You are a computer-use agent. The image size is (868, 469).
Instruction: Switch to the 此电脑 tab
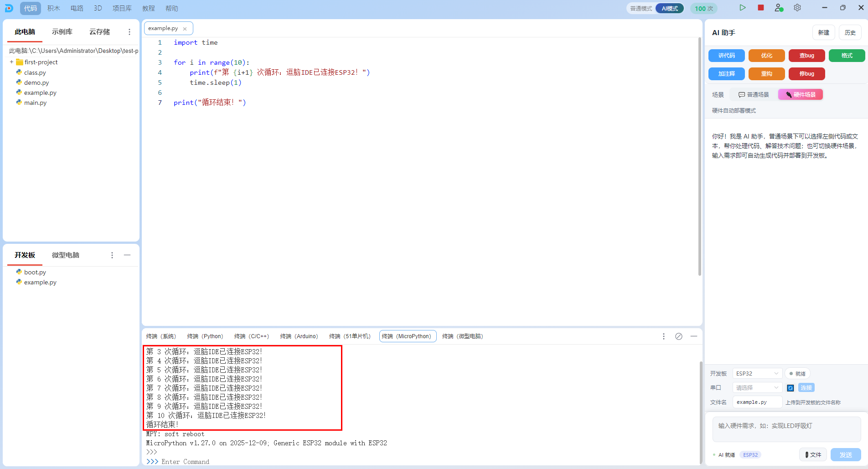[x=25, y=32]
